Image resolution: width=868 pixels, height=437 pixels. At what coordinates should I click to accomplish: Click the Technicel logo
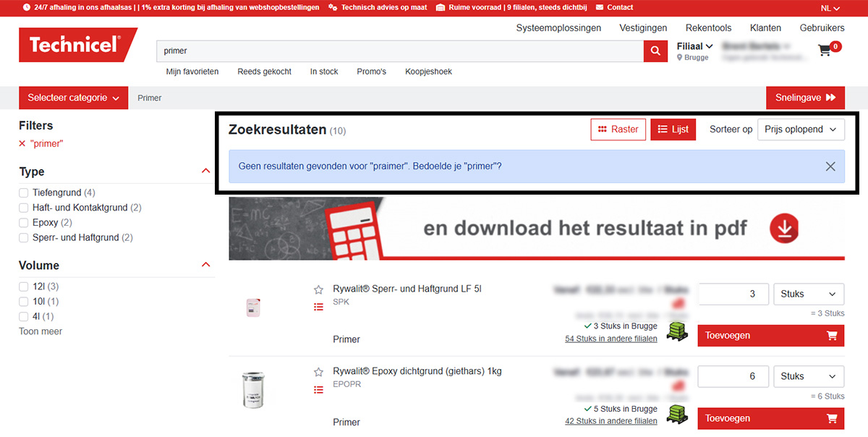(77, 45)
